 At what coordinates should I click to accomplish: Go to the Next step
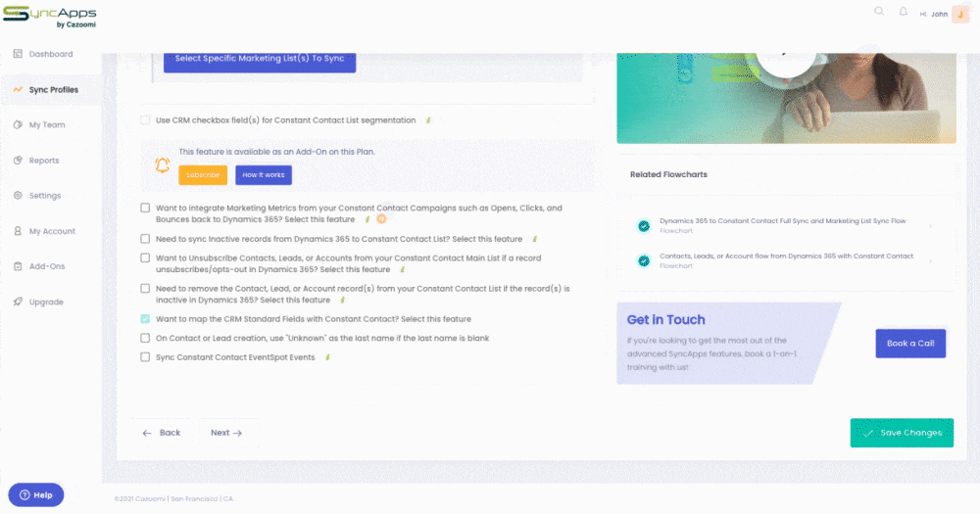click(226, 433)
